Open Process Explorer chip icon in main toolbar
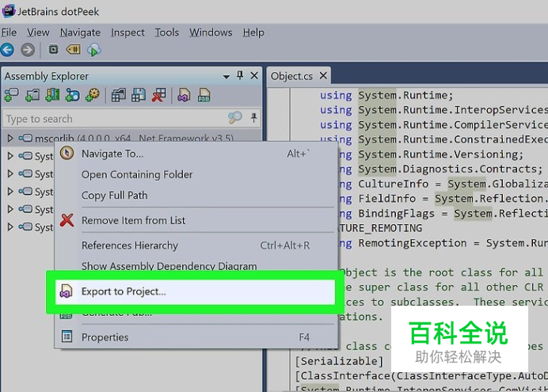 click(53, 49)
